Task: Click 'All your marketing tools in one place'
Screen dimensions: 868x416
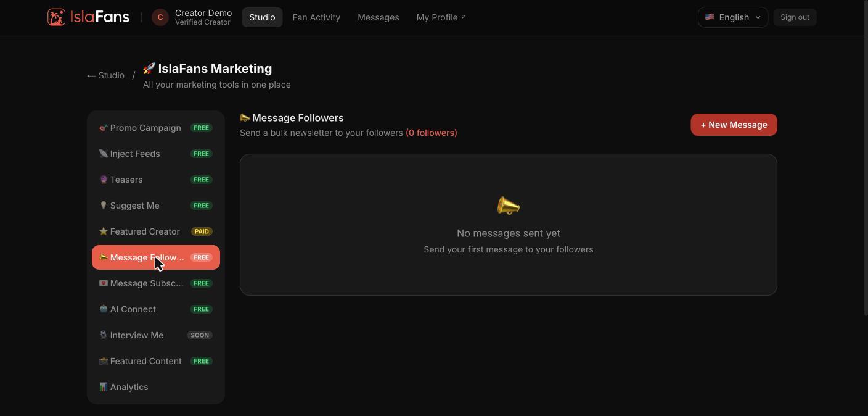Action: [217, 85]
